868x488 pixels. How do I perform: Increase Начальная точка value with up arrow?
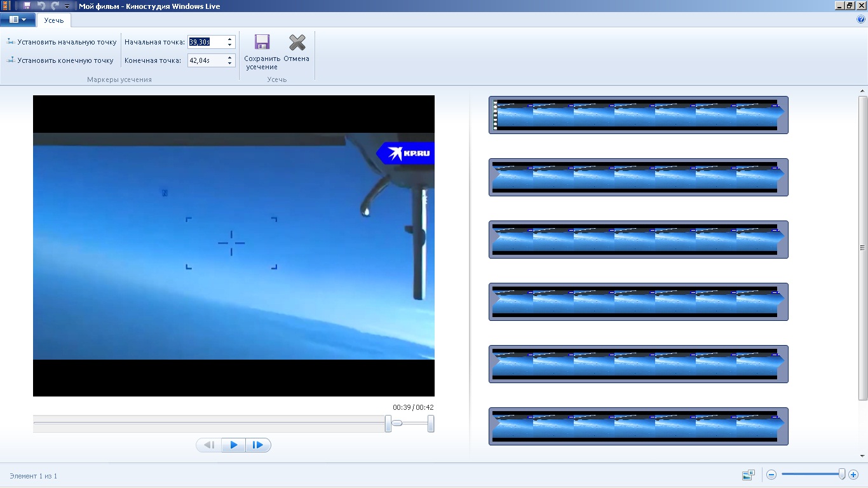point(230,39)
